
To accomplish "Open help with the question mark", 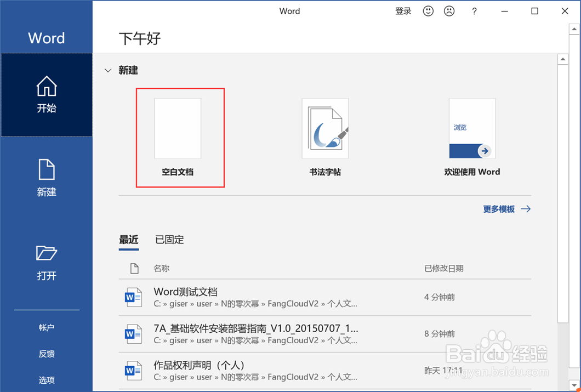I will pyautogui.click(x=474, y=12).
